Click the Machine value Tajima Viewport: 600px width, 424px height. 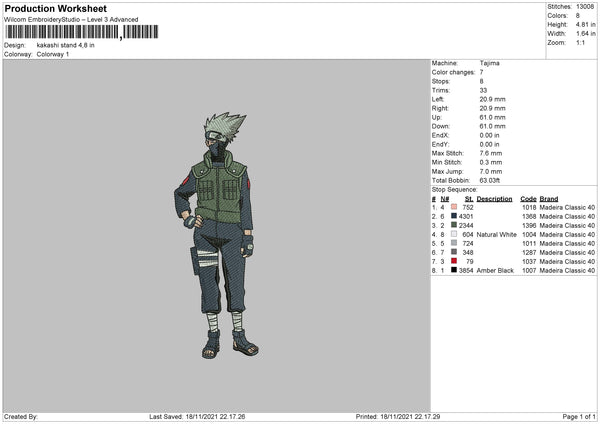489,63
